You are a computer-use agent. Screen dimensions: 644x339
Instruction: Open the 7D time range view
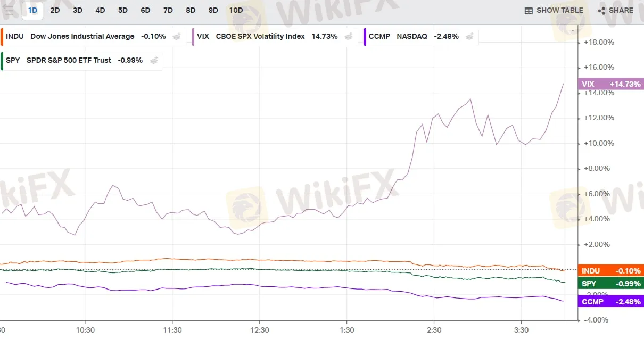(168, 10)
